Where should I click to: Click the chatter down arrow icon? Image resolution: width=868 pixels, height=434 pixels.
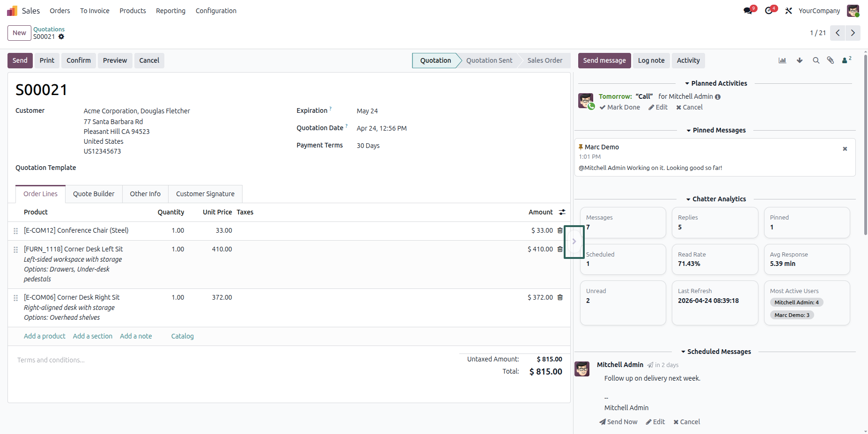click(x=800, y=60)
